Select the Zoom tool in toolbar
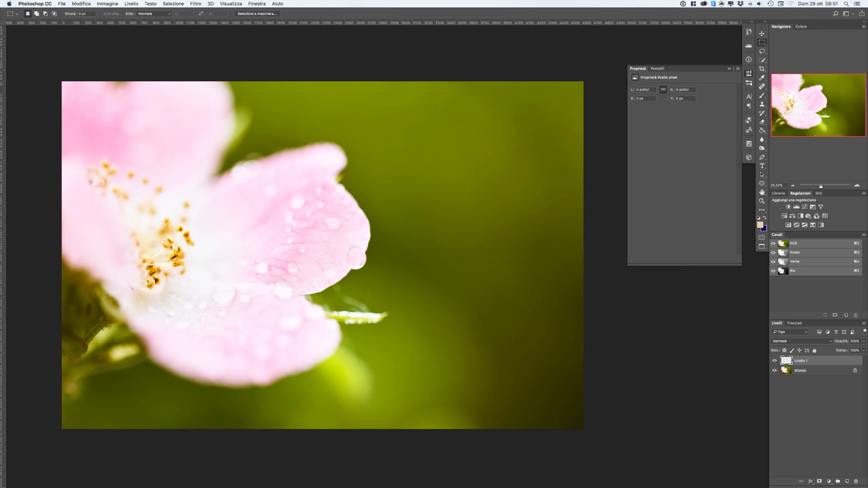The height and width of the screenshot is (488, 868). tap(762, 201)
